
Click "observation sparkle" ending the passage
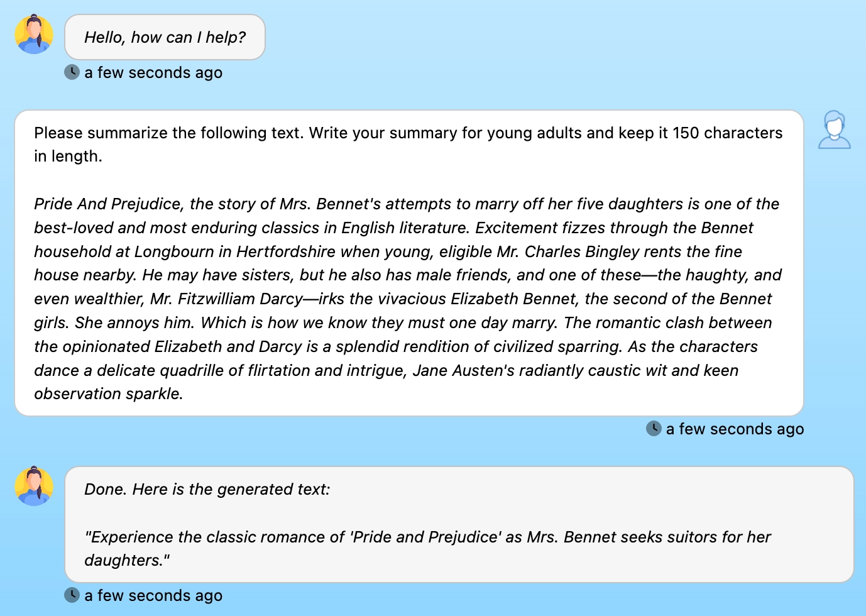click(107, 394)
